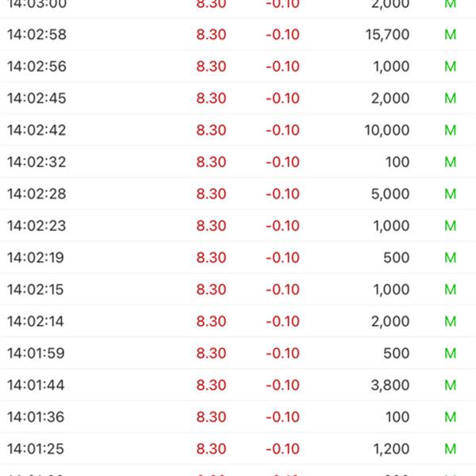Open the 14:02:19 trade row
This screenshot has height=476, width=476.
[238, 258]
